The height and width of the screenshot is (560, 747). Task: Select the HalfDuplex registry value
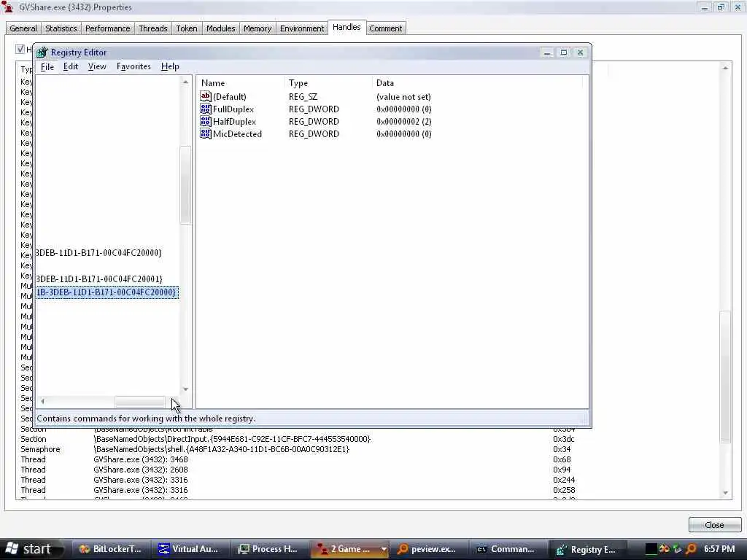[234, 122]
